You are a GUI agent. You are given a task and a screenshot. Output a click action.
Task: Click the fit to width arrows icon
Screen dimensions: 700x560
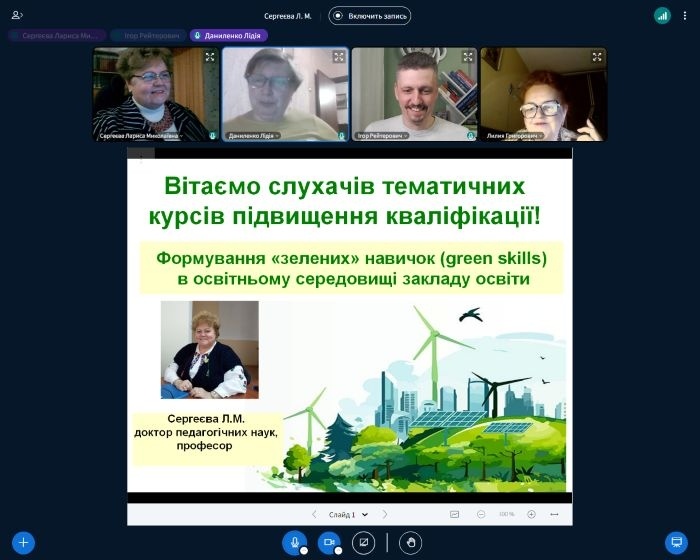coord(554,514)
